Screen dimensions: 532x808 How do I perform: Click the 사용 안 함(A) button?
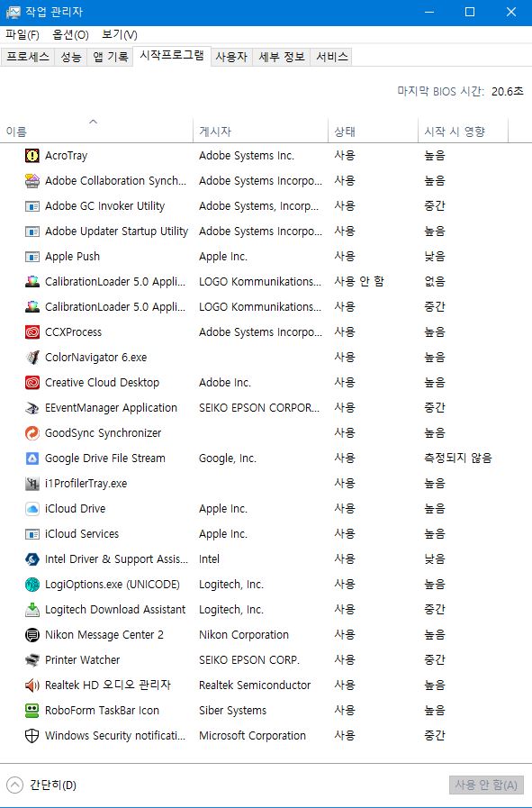(486, 785)
